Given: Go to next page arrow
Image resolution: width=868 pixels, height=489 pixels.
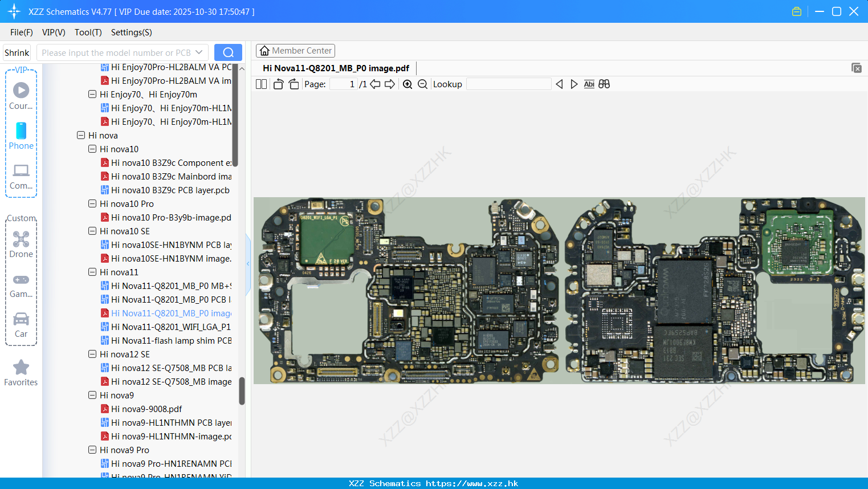Looking at the screenshot, I should 390,84.
